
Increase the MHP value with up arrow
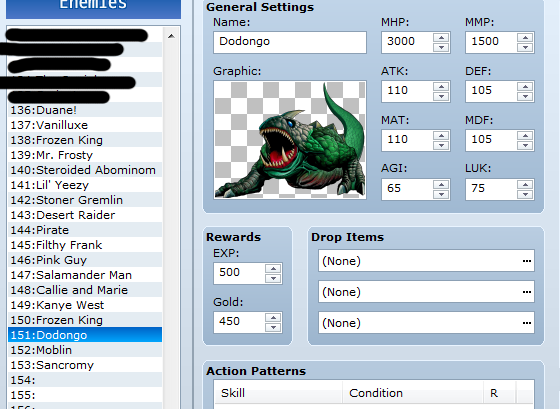441,38
